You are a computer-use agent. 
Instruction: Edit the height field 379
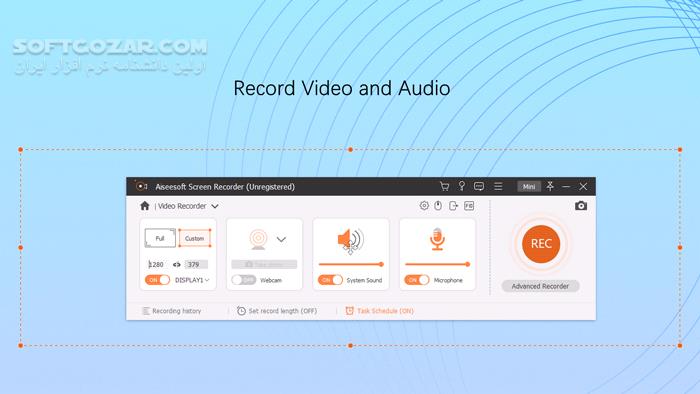(x=196, y=265)
